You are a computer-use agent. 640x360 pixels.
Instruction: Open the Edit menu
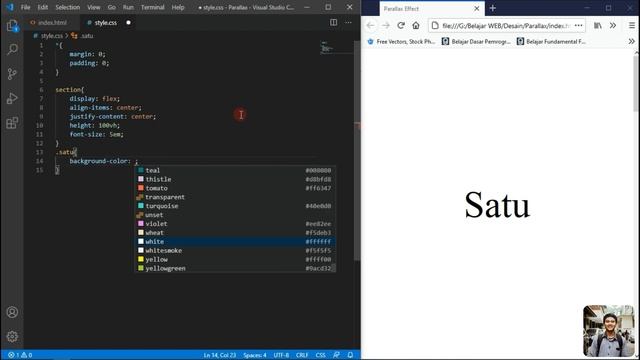[x=42, y=7]
